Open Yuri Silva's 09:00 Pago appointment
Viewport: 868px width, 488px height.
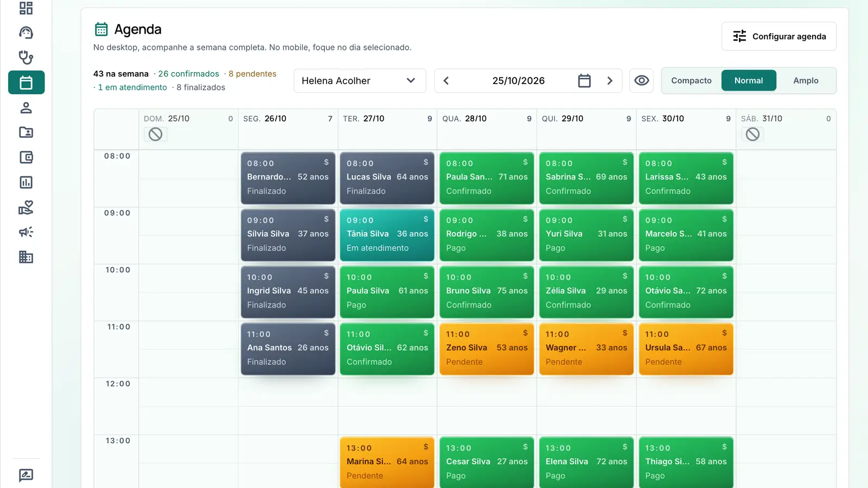pos(586,235)
